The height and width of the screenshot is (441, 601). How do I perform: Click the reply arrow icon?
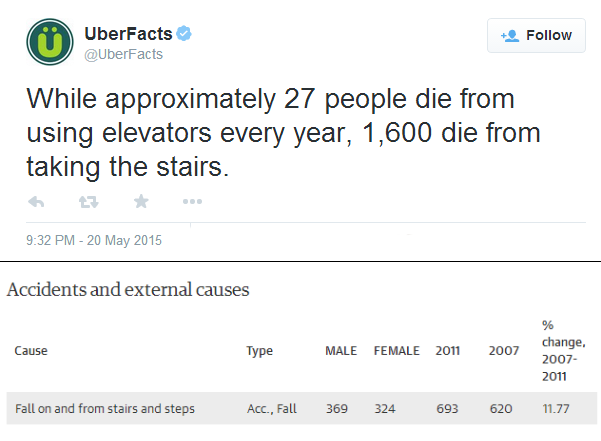point(36,202)
